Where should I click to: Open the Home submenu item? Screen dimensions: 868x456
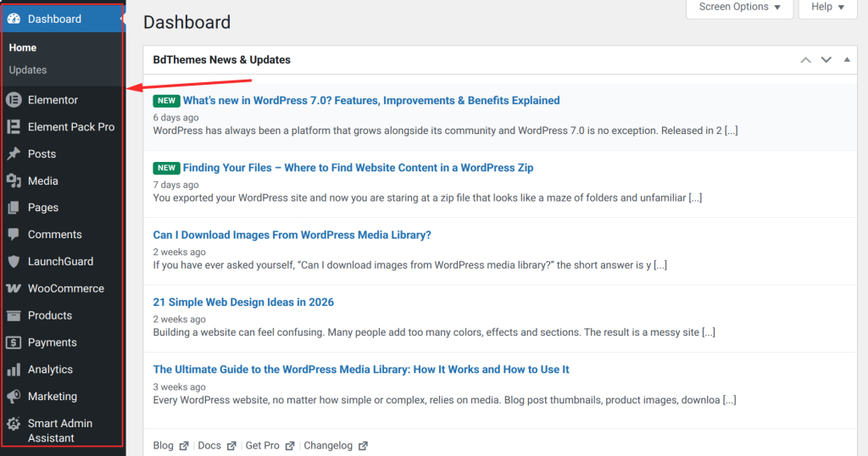coord(23,47)
